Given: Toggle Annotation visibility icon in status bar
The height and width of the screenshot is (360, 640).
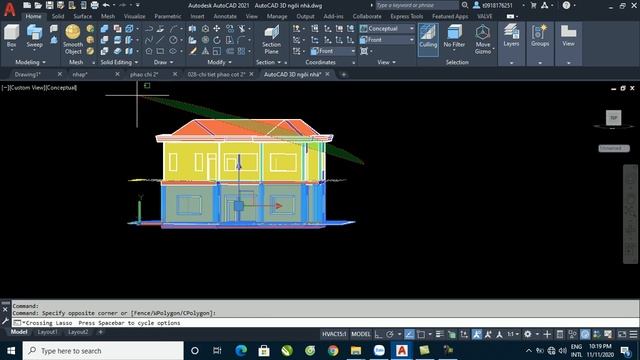Looking at the screenshot, I should (476, 334).
